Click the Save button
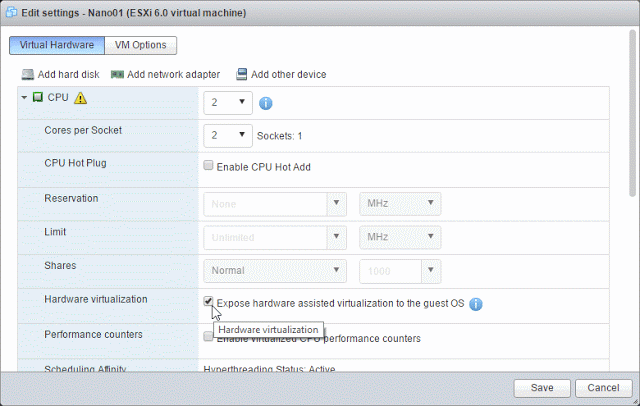Screen dimensions: 640x406 coord(542,388)
